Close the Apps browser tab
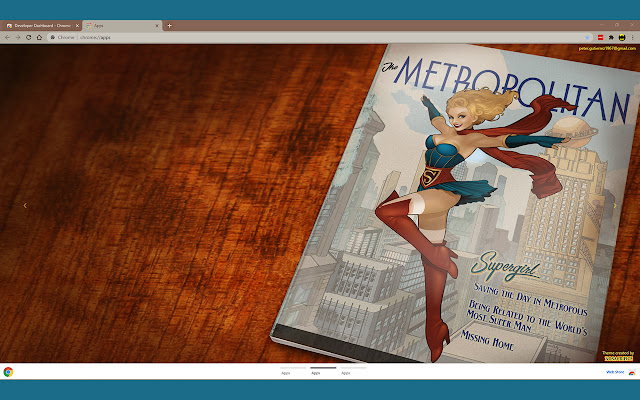Viewport: 640px width, 400px height. pos(157,25)
